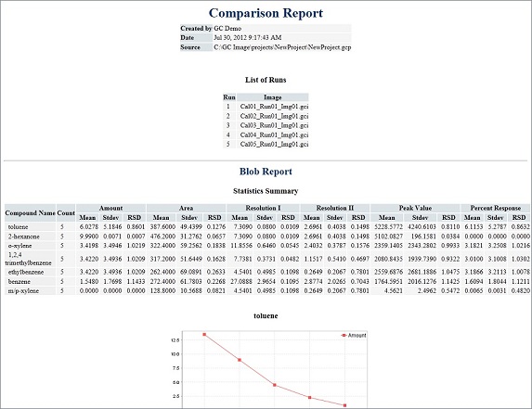Select the 'Created by' label
This screenshot has height=409, width=532.
click(196, 28)
